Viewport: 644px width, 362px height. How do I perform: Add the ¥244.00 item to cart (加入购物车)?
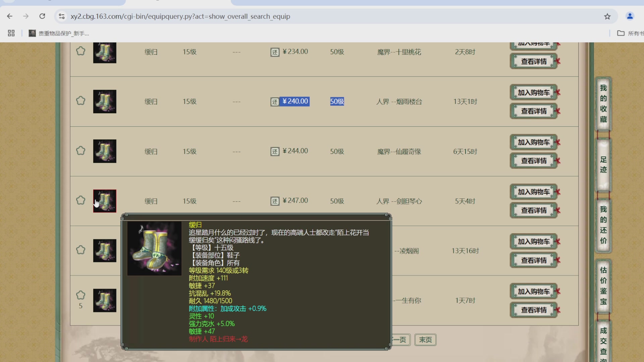pos(534,142)
